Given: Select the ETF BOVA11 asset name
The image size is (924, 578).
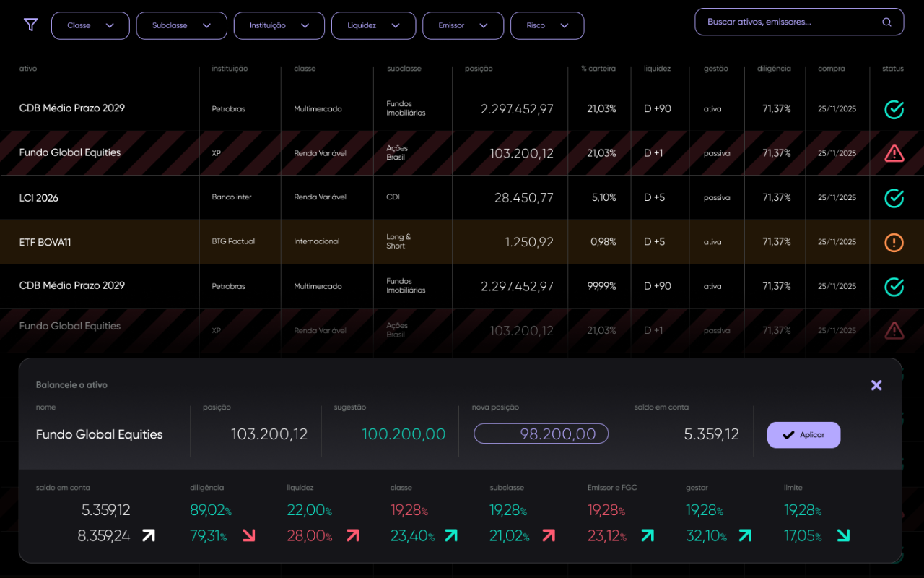Looking at the screenshot, I should pos(45,242).
